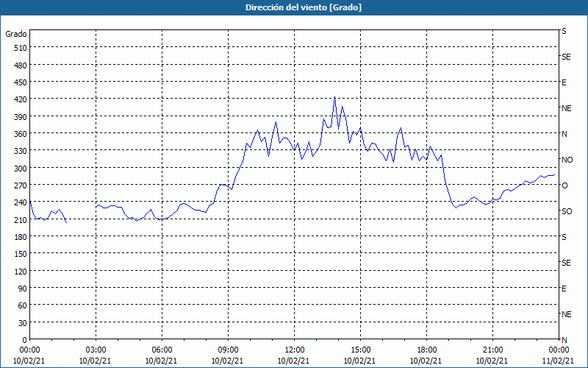Click the 480 y-axis value
The width and height of the screenshot is (588, 368).
tap(21, 66)
